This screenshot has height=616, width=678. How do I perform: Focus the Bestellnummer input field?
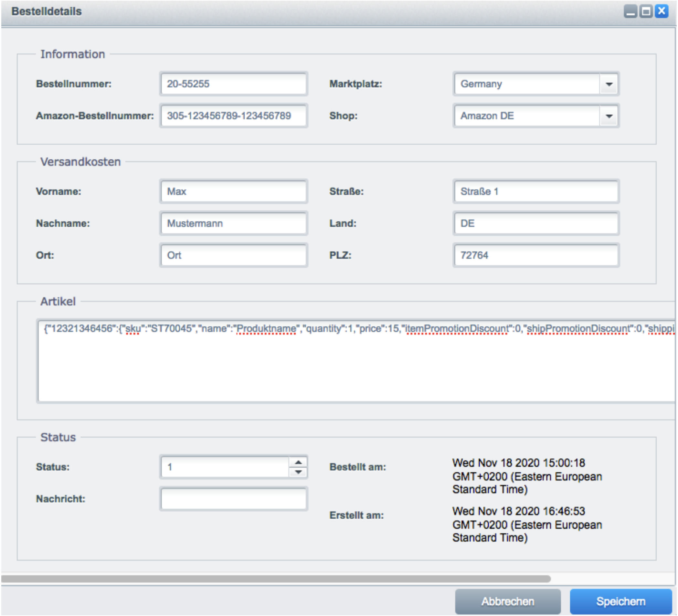(233, 84)
